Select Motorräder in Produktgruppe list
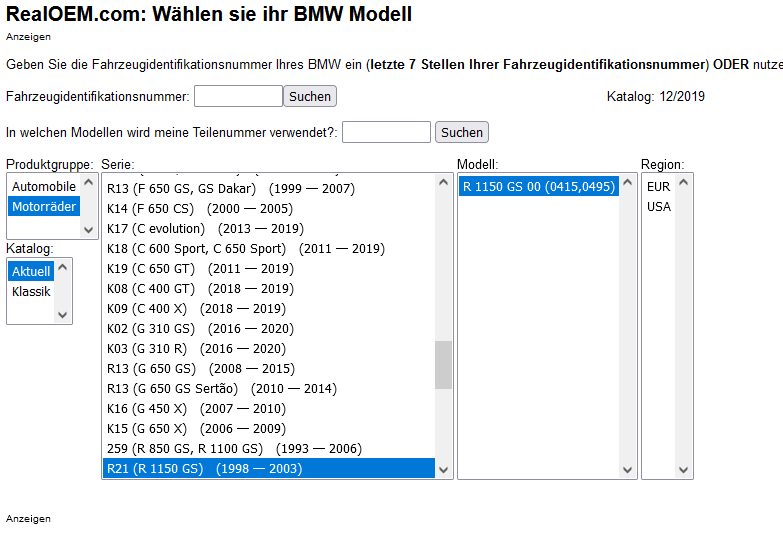This screenshot has width=783, height=555. click(x=44, y=206)
